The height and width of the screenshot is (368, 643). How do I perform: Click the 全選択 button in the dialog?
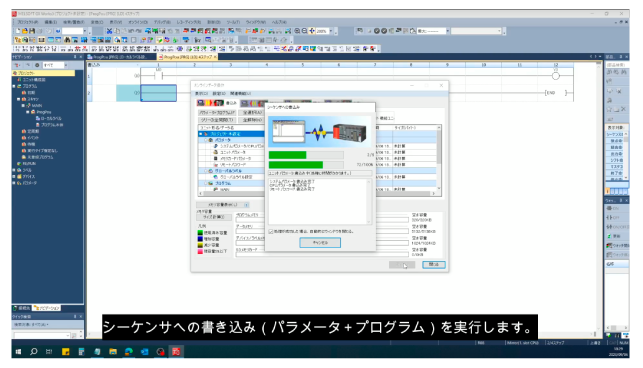click(252, 112)
